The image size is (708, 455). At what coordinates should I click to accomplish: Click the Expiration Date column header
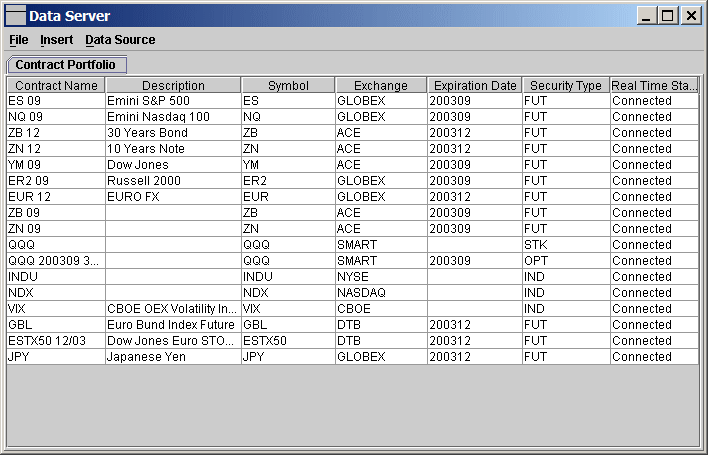pos(475,85)
